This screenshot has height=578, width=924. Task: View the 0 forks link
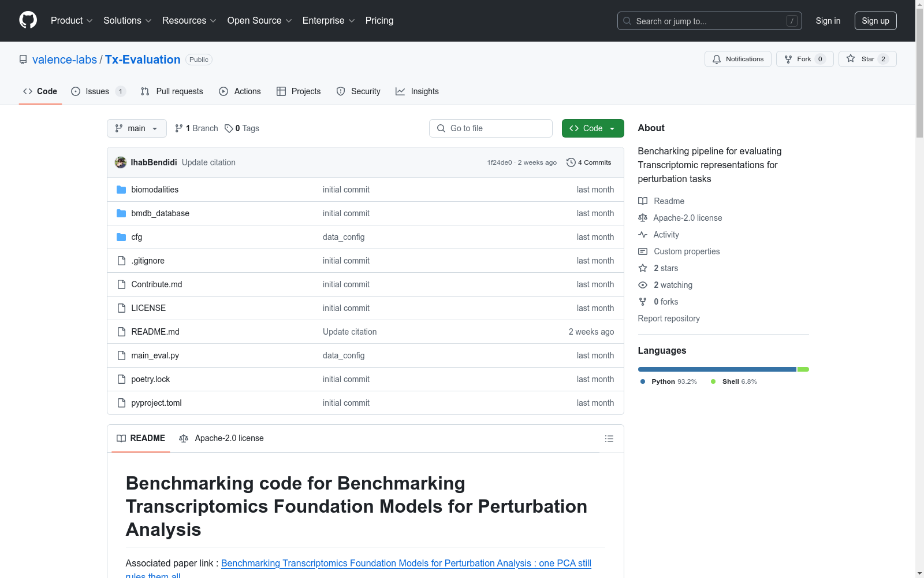pos(666,302)
